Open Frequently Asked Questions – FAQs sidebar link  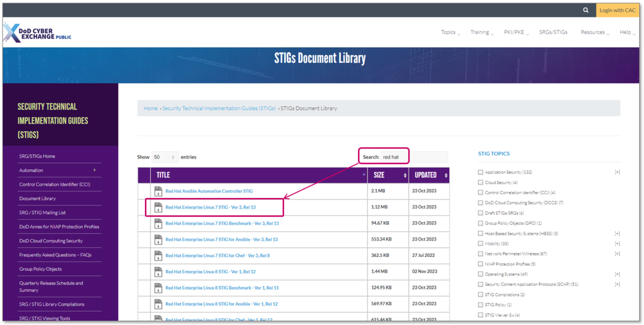(55, 255)
